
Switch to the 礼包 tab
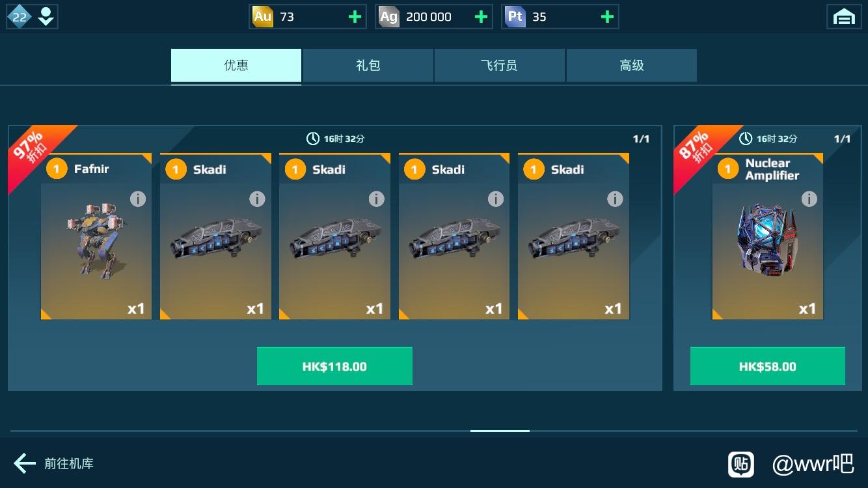tap(368, 65)
